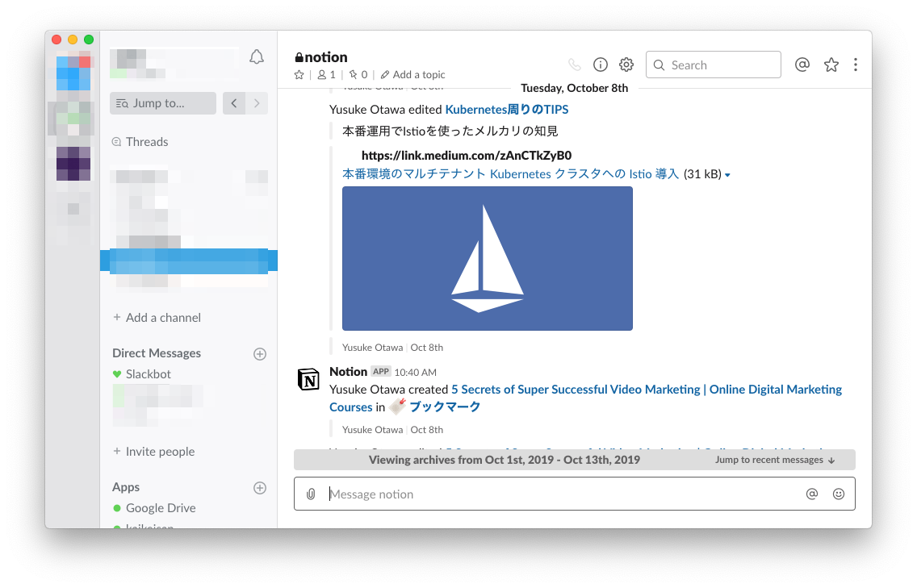The image size is (917, 588).
Task: Switch to purple workspace icon in rail
Action: (x=73, y=164)
